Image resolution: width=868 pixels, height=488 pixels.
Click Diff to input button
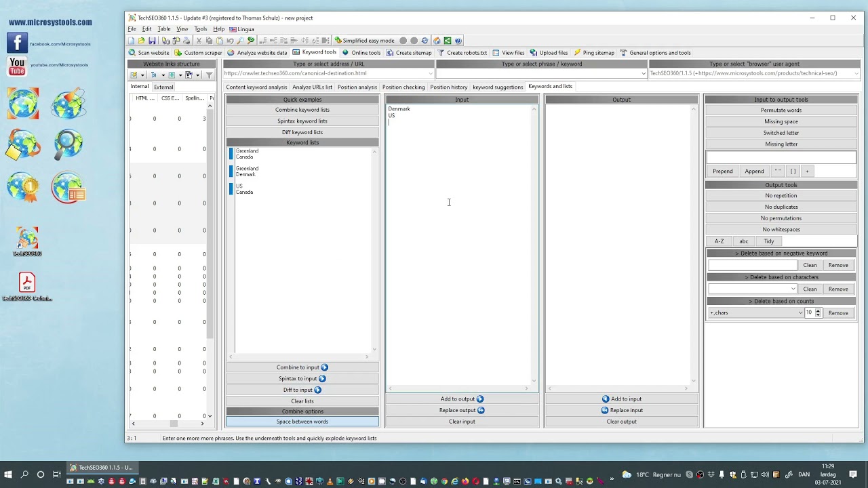(x=302, y=390)
